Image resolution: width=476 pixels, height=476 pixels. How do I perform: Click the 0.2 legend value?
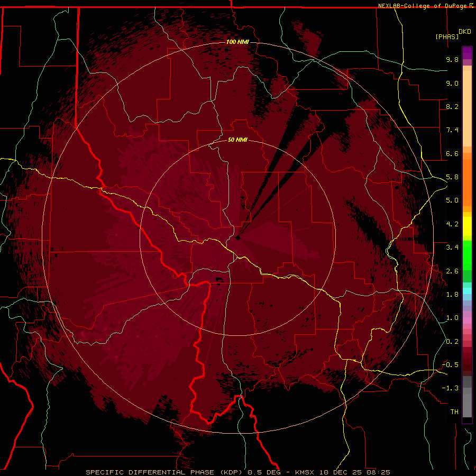pos(452,342)
